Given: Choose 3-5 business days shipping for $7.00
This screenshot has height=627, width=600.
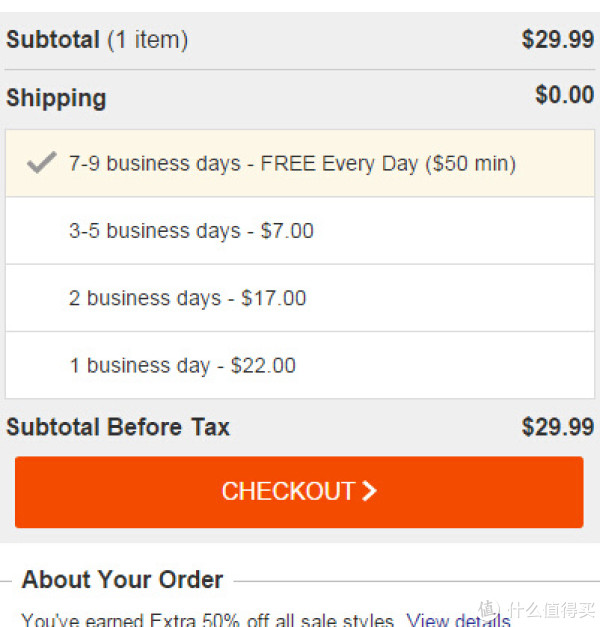Looking at the screenshot, I should [x=300, y=231].
